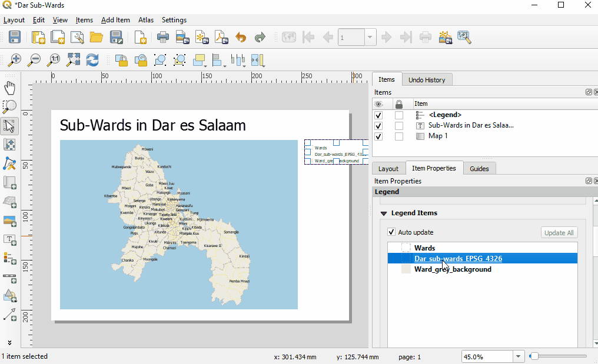The height and width of the screenshot is (364, 598).
Task: Click Export as PDF icon
Action: (221, 38)
